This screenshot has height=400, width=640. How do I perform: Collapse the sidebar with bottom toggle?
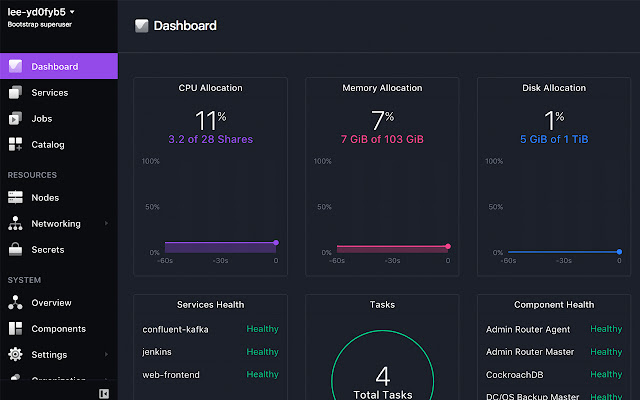104,392
